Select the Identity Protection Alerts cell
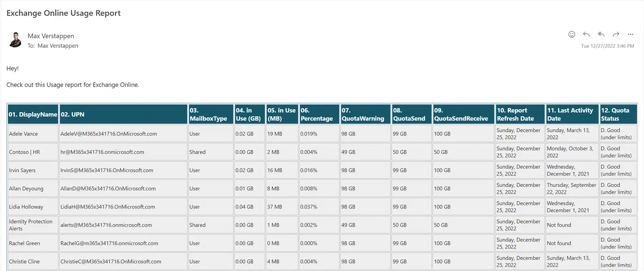 coord(33,225)
